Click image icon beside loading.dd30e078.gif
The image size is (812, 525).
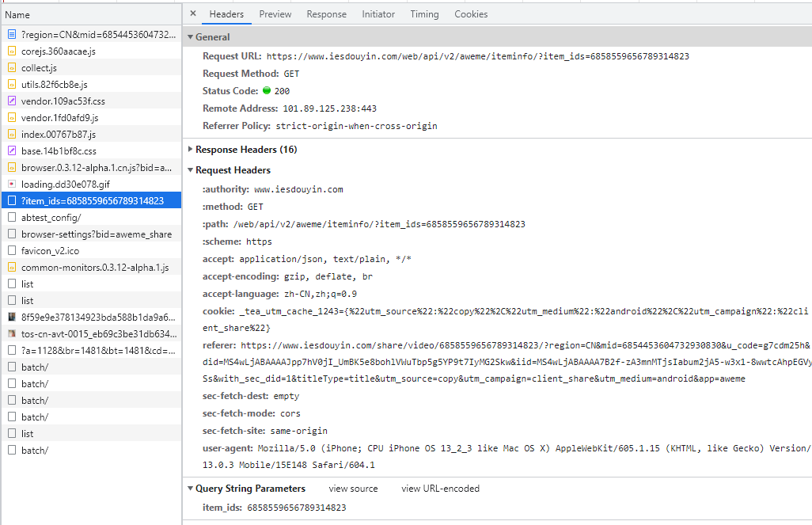[x=12, y=184]
